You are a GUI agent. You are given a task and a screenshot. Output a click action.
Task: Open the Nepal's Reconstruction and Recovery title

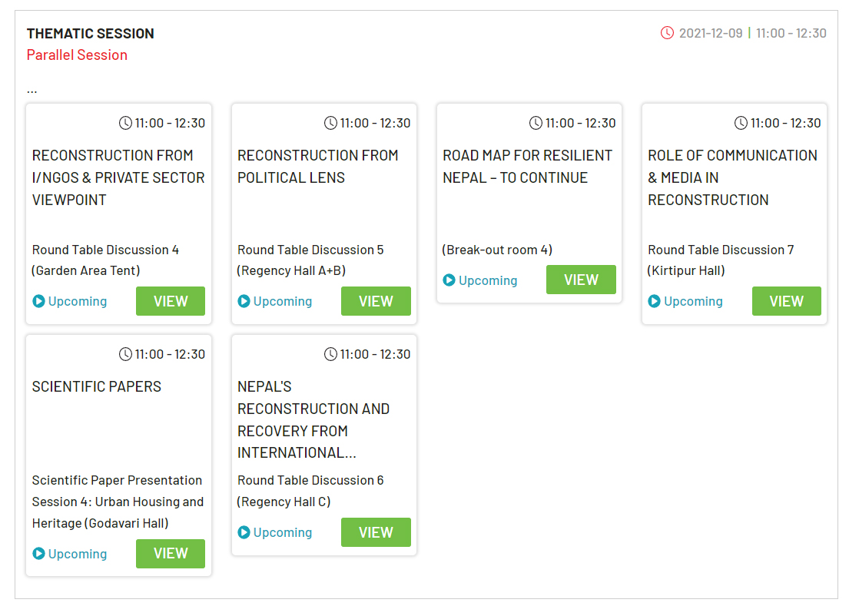(313, 420)
